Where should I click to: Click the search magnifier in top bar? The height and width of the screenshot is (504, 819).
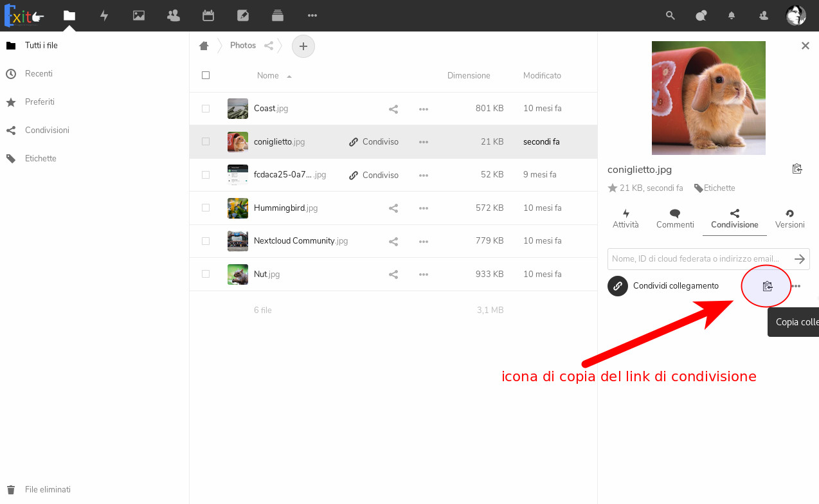pos(670,15)
